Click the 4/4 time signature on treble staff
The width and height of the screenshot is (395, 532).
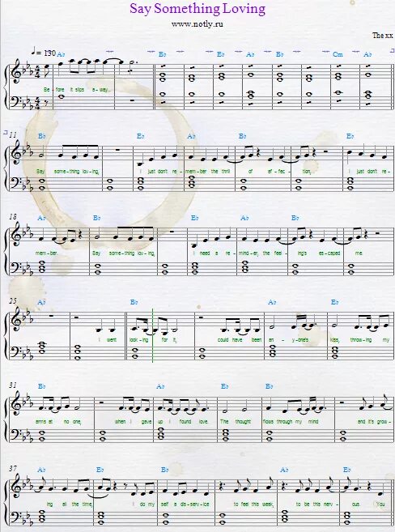37,71
